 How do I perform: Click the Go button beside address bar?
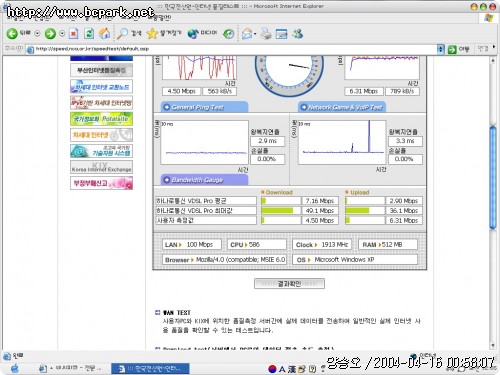click(459, 49)
